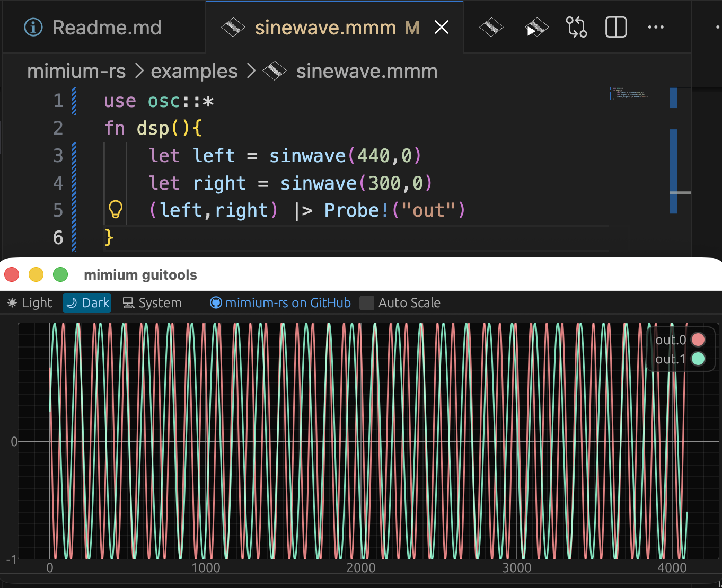
Task: Enable the Auto Scale checkbox
Action: coord(367,303)
